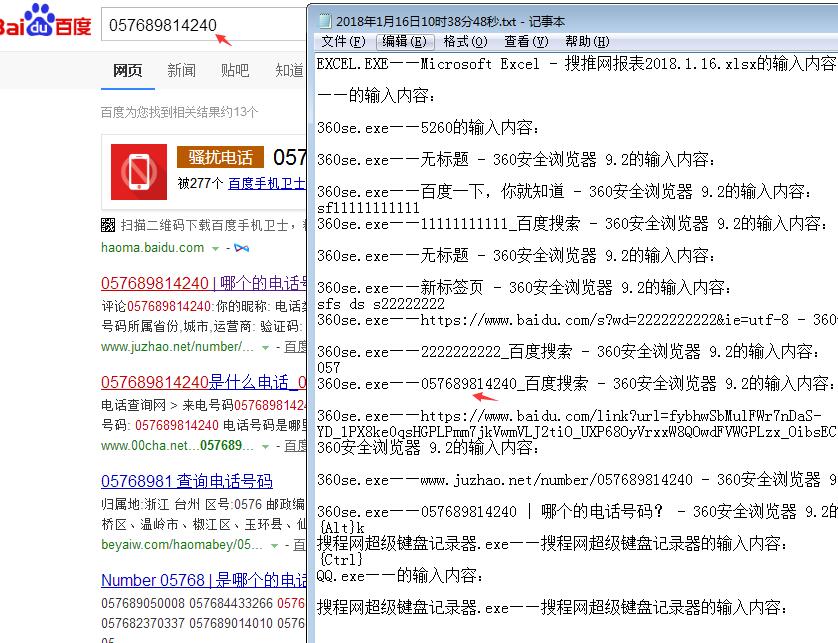
Task: Open the Notepad 查看(V) menu
Action: [526, 41]
